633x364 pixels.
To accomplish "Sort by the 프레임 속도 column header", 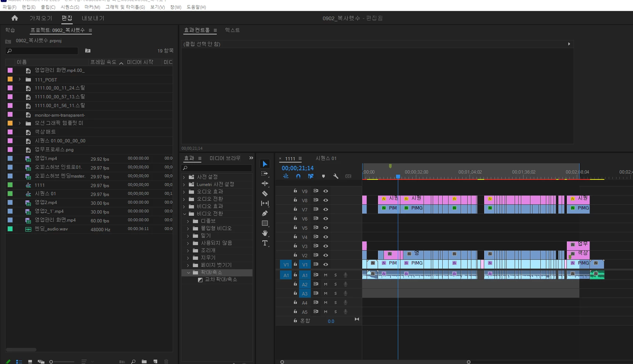I will pos(103,62).
